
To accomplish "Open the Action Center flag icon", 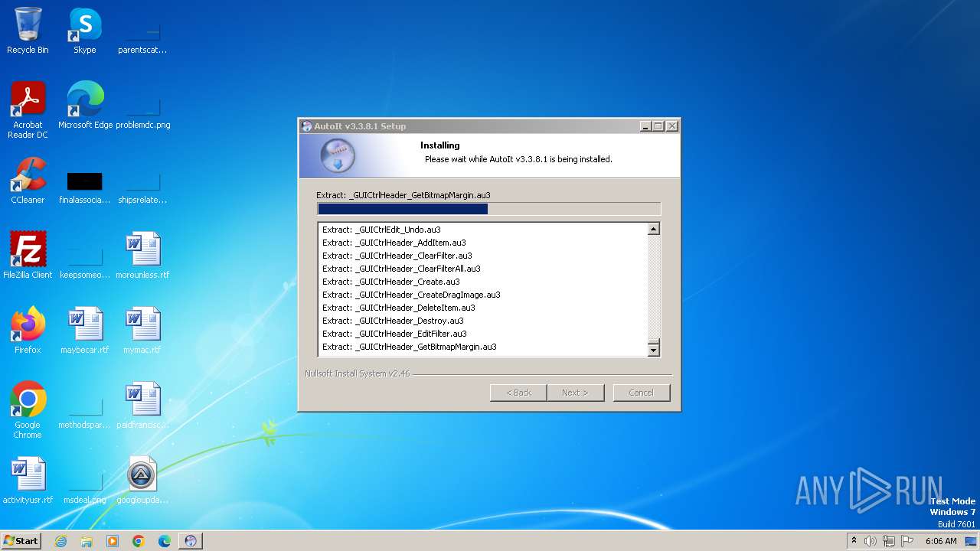I will point(907,541).
